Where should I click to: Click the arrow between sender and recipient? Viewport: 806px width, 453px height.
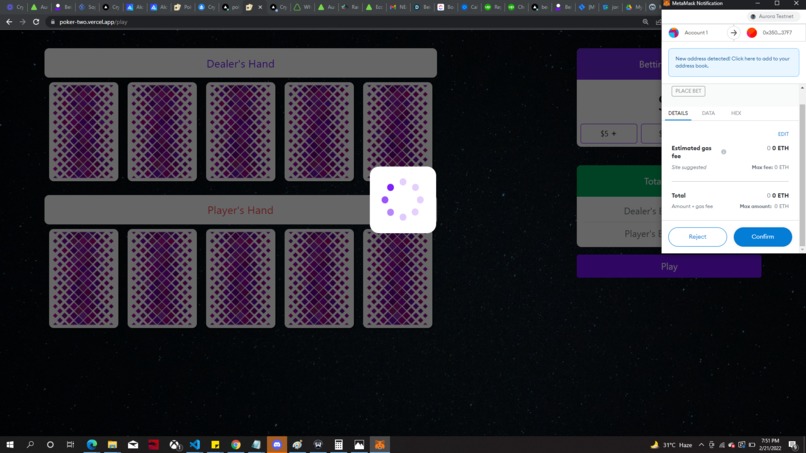click(734, 32)
